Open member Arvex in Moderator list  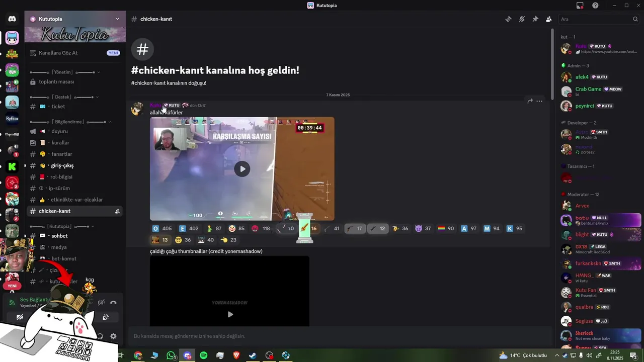pyautogui.click(x=600, y=206)
